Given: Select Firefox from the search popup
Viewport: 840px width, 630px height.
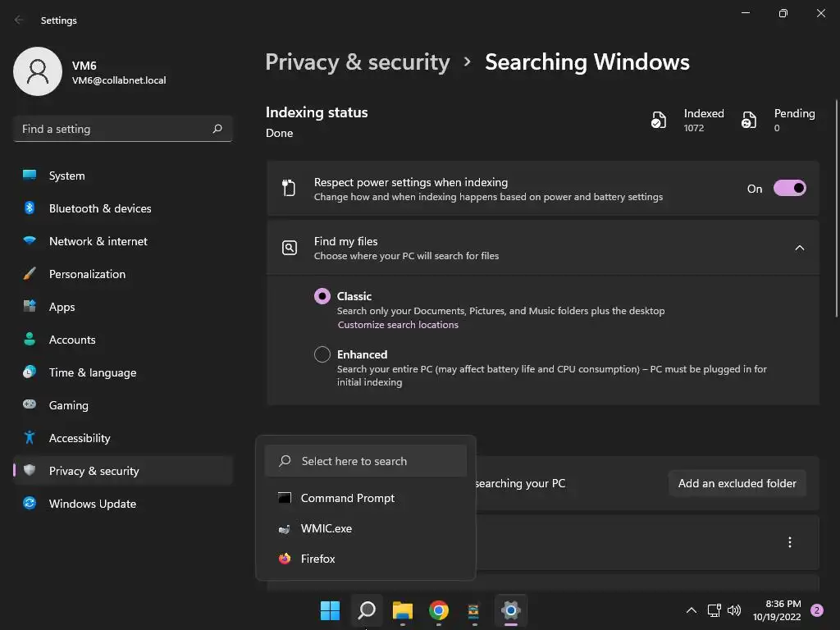Looking at the screenshot, I should click(317, 559).
